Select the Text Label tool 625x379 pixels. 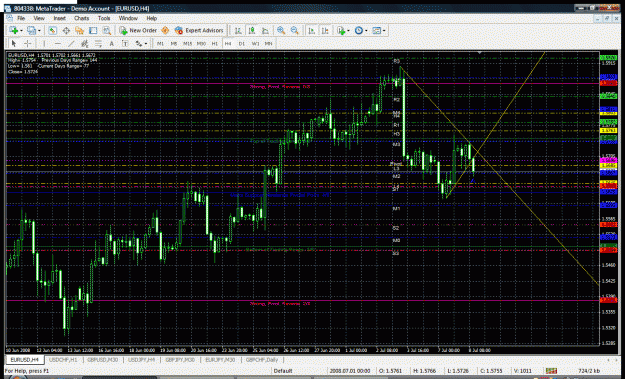pos(125,43)
